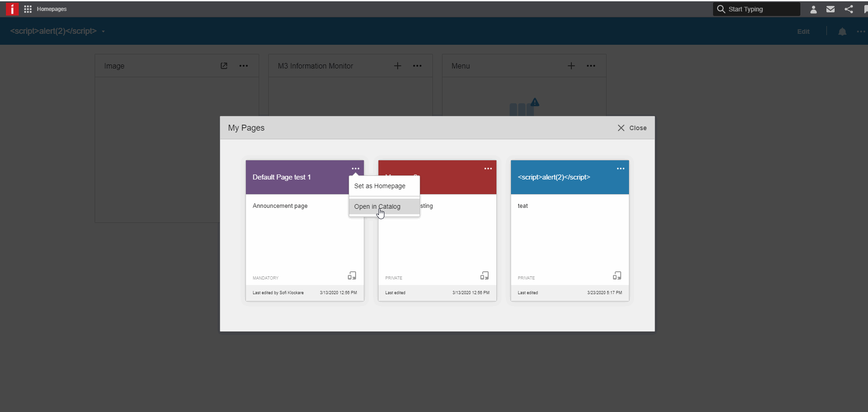
Task: Click the warning icon in Menu widget
Action: pyautogui.click(x=535, y=102)
